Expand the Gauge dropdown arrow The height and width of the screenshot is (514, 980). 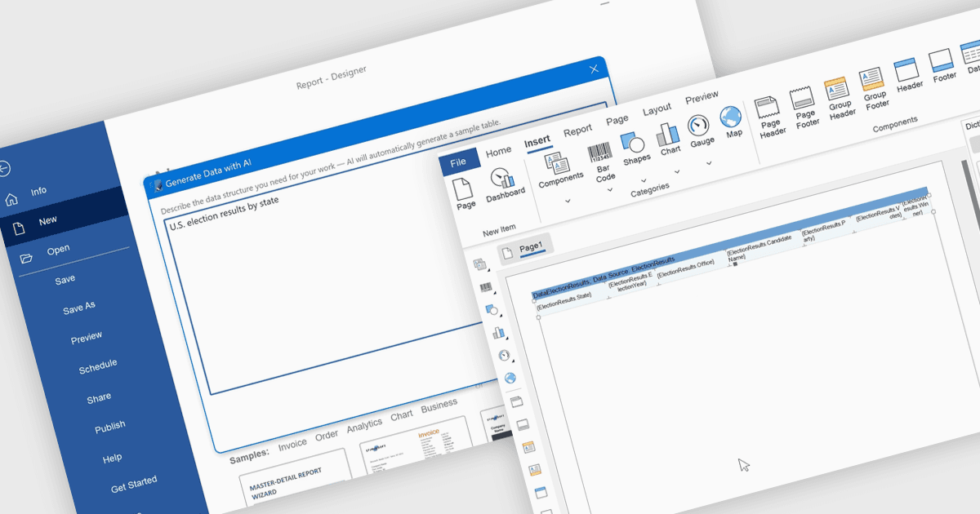[709, 162]
